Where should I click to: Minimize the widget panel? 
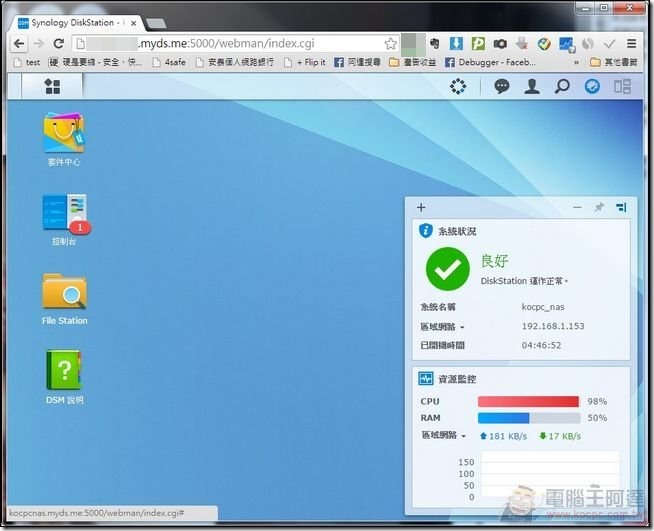(577, 207)
